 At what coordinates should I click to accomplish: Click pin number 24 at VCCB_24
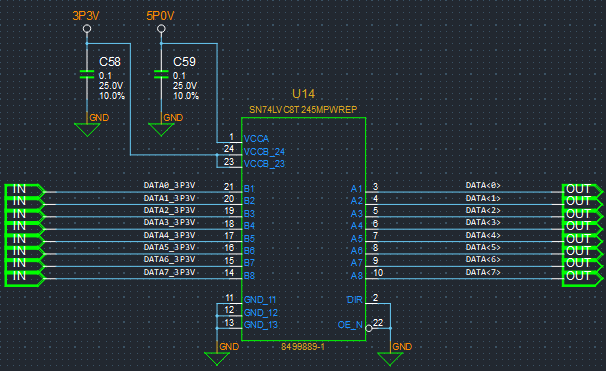229,149
